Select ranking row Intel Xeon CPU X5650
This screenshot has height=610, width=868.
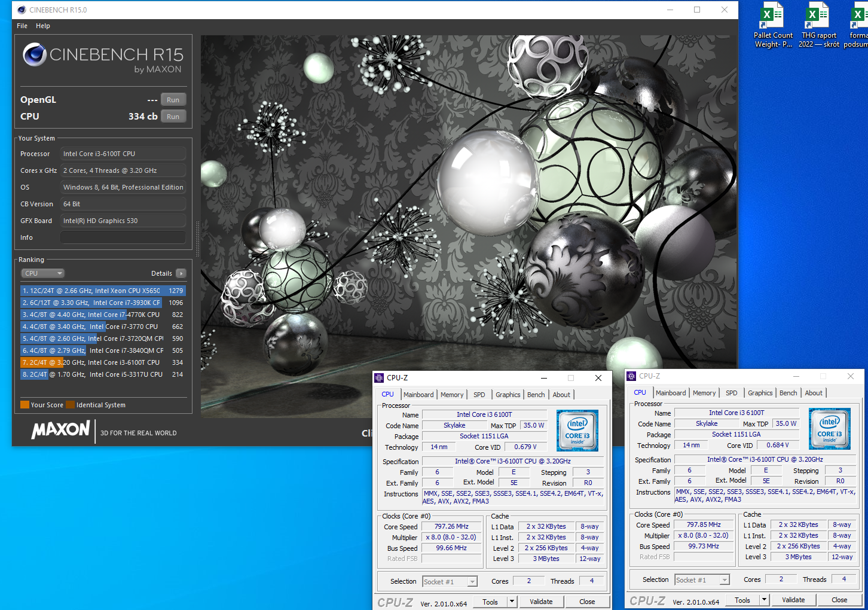point(103,291)
